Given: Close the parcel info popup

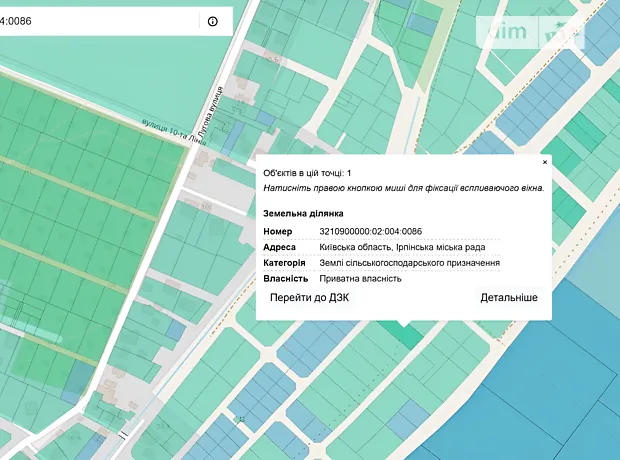Looking at the screenshot, I should (x=545, y=161).
